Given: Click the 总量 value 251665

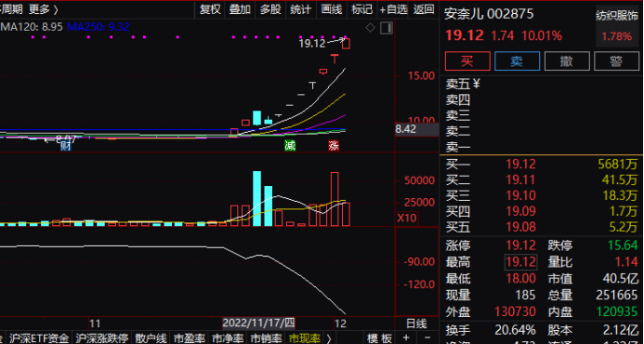Looking at the screenshot, I should tap(617, 295).
